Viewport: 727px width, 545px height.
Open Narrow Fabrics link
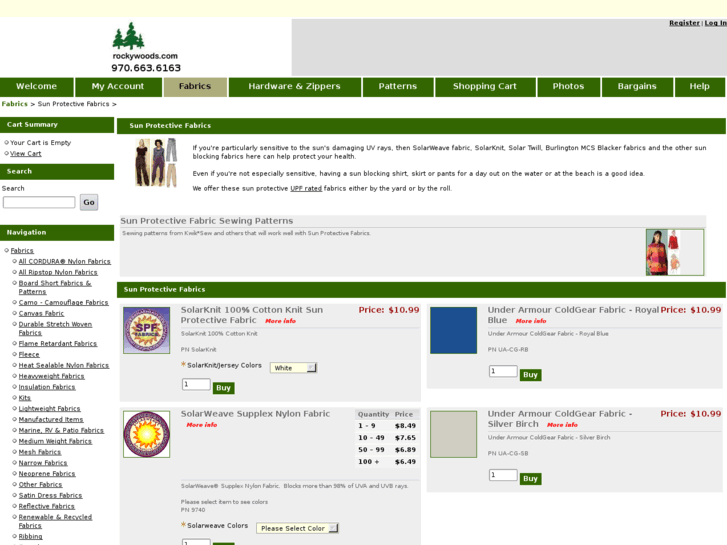click(43, 463)
